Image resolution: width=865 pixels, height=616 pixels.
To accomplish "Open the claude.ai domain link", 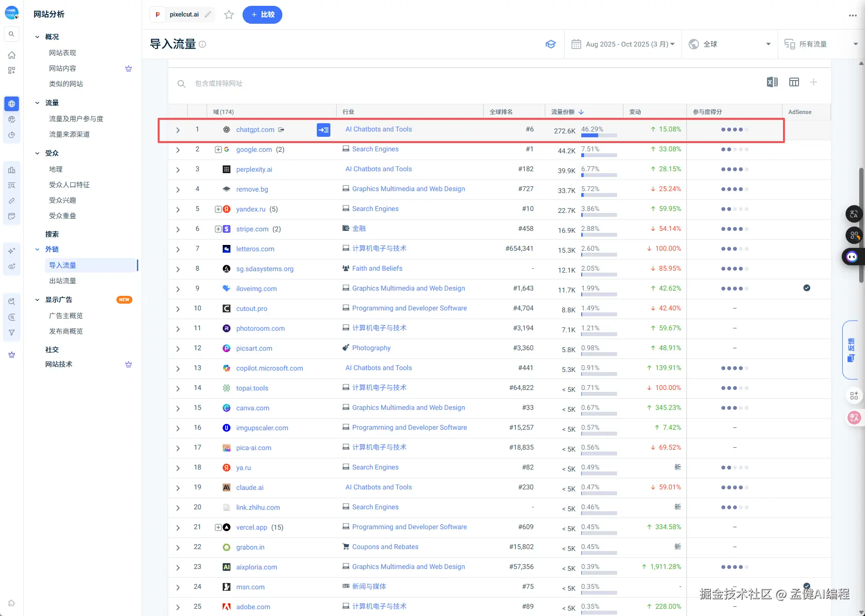I will [250, 487].
